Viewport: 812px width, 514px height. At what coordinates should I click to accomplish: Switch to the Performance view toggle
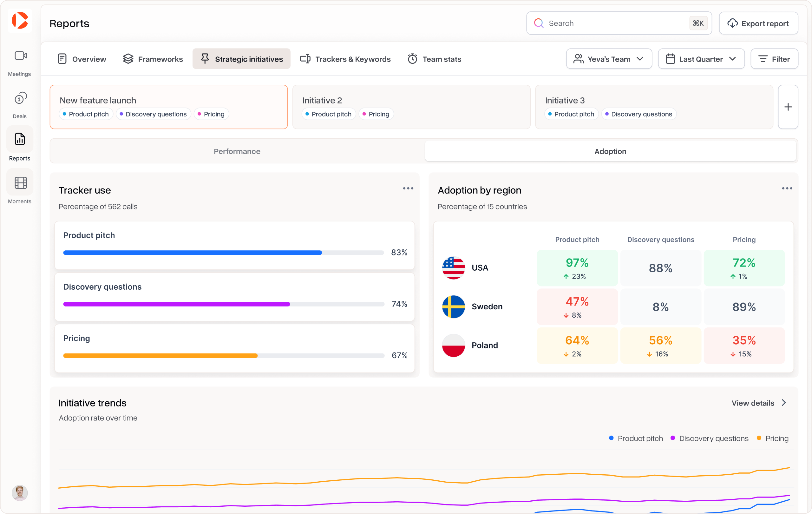[x=237, y=151]
